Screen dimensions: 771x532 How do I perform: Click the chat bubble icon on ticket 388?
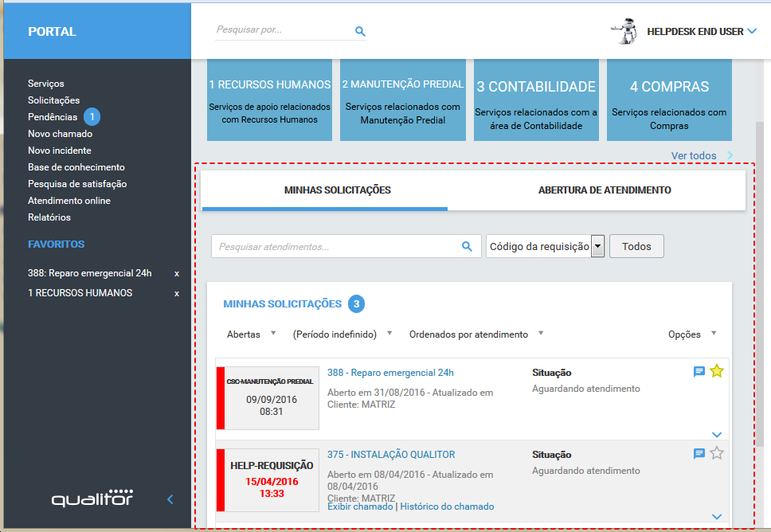(699, 370)
